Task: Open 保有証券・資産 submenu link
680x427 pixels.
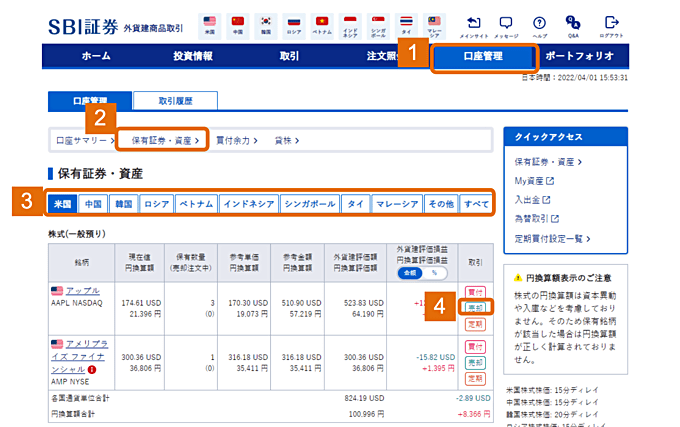Action: coord(165,141)
